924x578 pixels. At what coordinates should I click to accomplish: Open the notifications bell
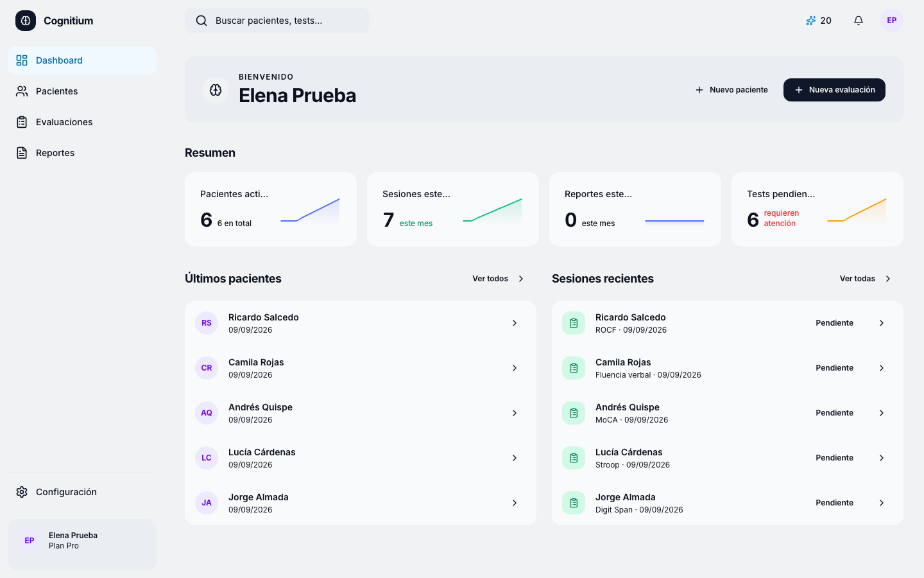click(859, 21)
